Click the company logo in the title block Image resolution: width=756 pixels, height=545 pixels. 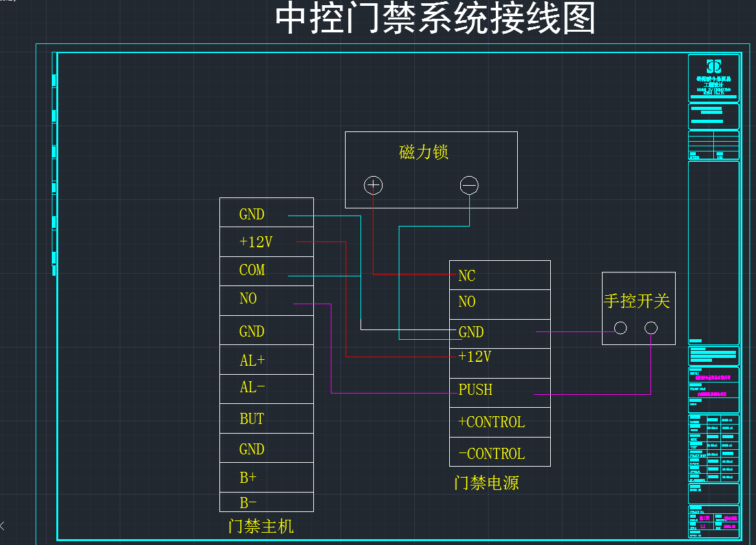(713, 66)
